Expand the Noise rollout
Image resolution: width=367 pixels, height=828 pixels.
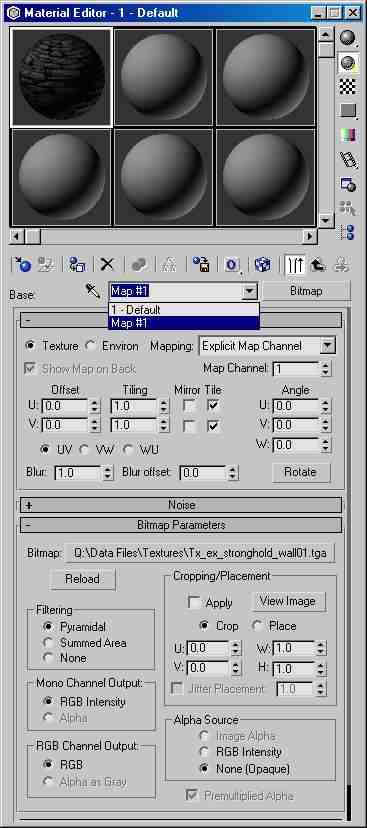pos(181,505)
